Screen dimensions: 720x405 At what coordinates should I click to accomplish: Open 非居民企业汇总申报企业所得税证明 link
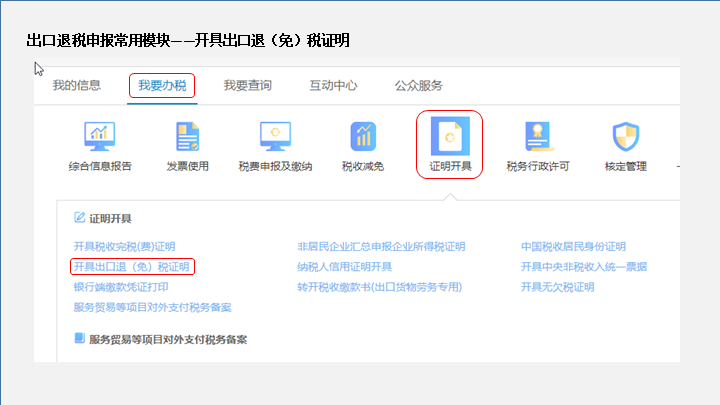point(381,247)
